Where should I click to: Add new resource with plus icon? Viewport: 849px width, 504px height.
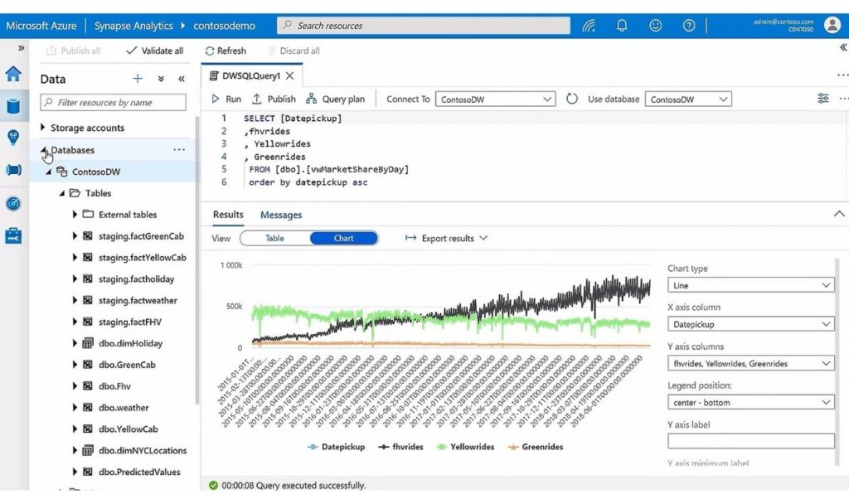coord(138,79)
